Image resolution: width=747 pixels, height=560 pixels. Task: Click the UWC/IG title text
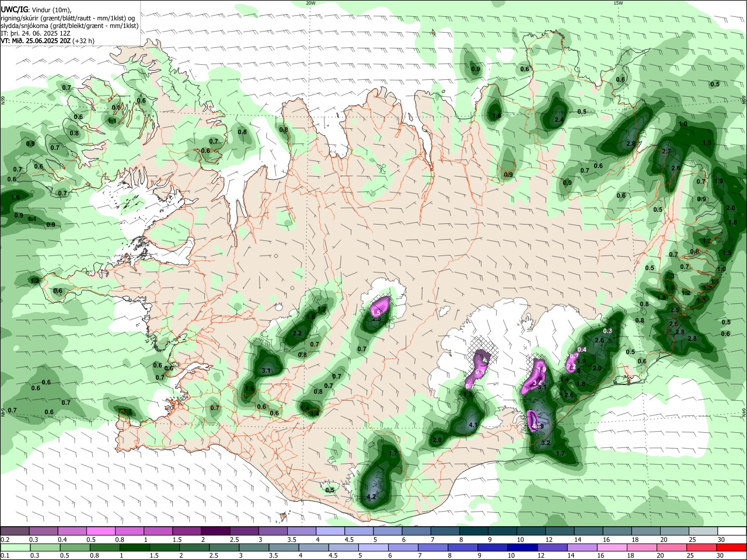pyautogui.click(x=14, y=10)
